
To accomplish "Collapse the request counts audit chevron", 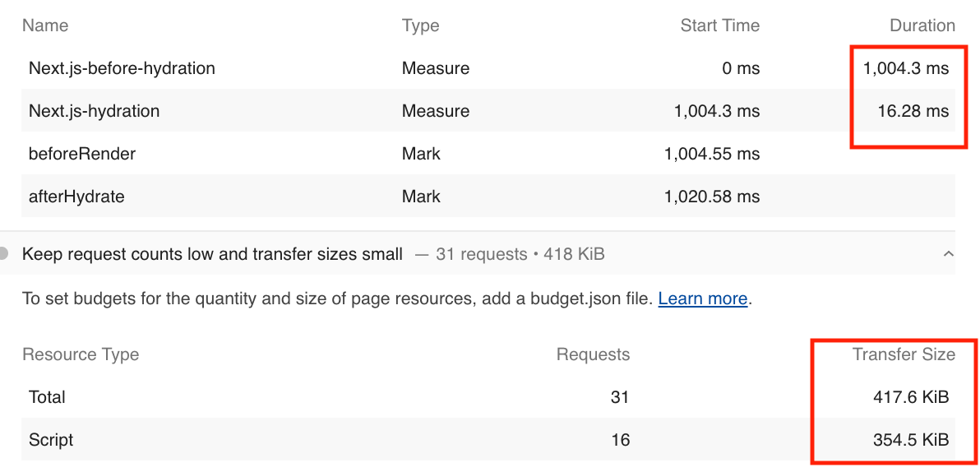I will coord(948,254).
